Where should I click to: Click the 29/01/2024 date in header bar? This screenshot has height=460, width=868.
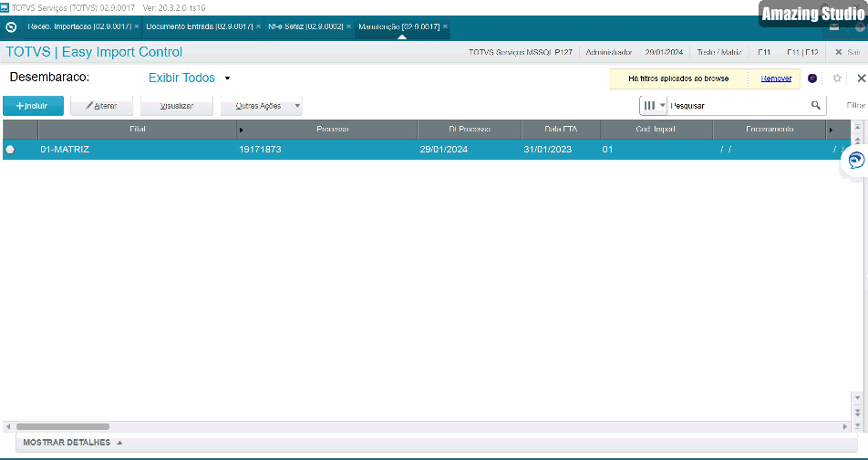tap(664, 52)
